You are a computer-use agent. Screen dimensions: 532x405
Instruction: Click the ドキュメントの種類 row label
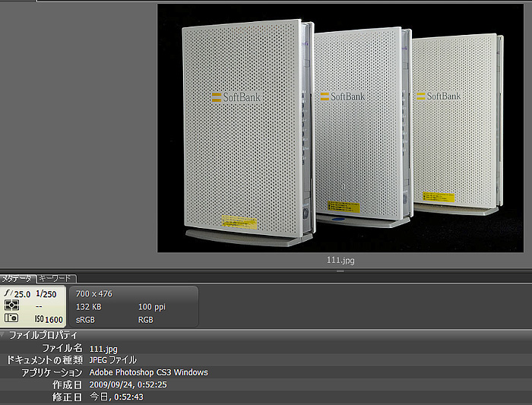coord(45,360)
